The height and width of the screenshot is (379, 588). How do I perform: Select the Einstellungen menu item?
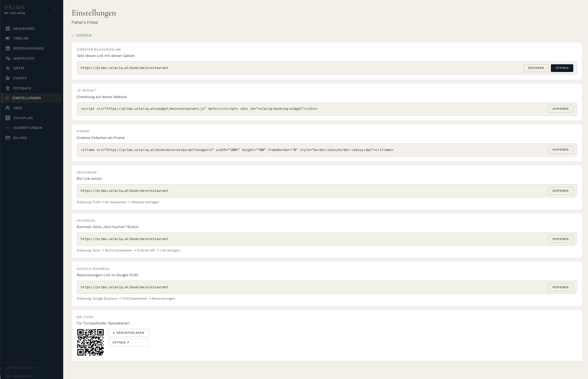tap(31, 98)
